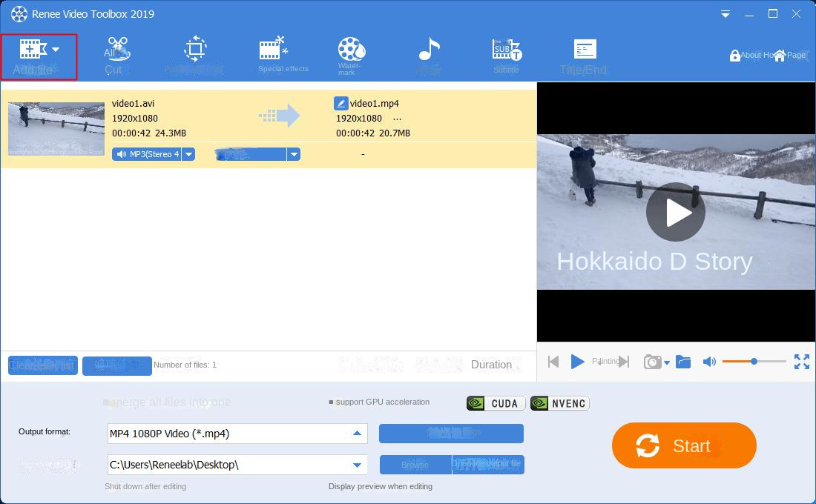This screenshot has height=504, width=816.
Task: Mute audio with the speaker icon
Action: click(708, 362)
